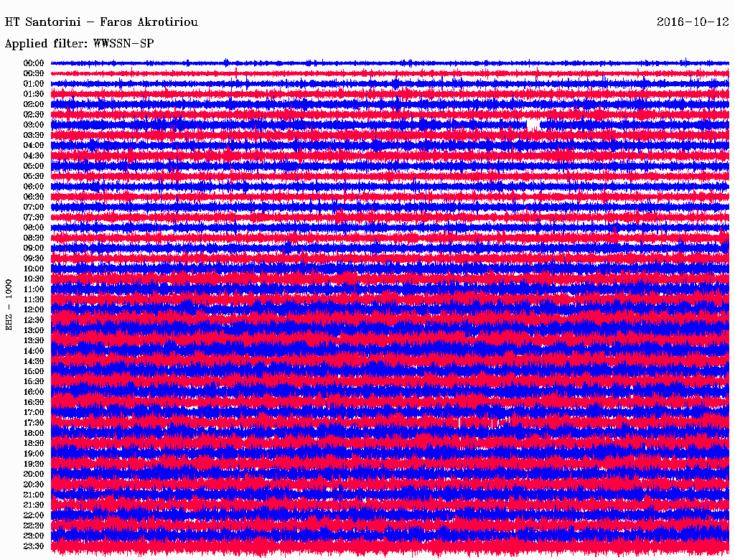Image resolution: width=735 pixels, height=560 pixels.
Task: Select the 22:30 time label
Action: point(34,526)
